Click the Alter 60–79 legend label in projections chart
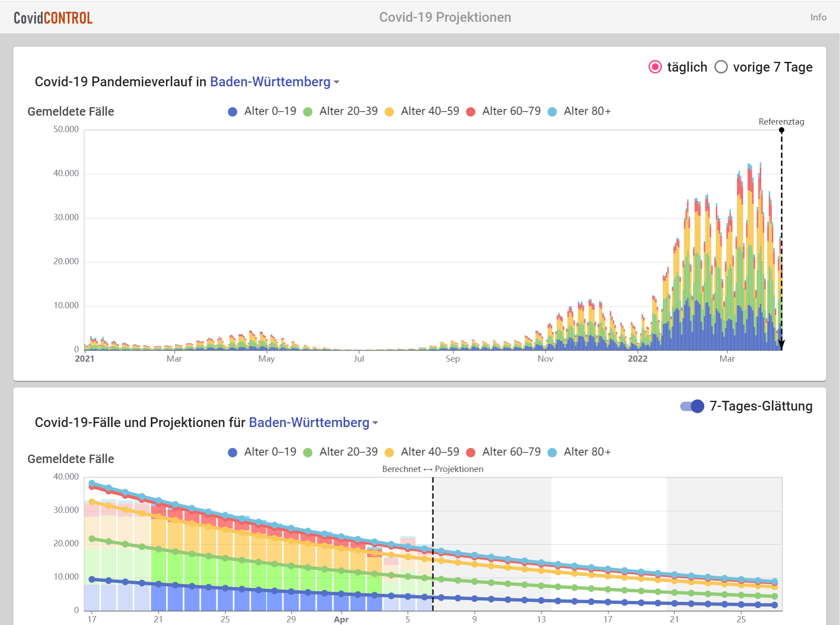Screen dimensions: 840x625 point(511,452)
